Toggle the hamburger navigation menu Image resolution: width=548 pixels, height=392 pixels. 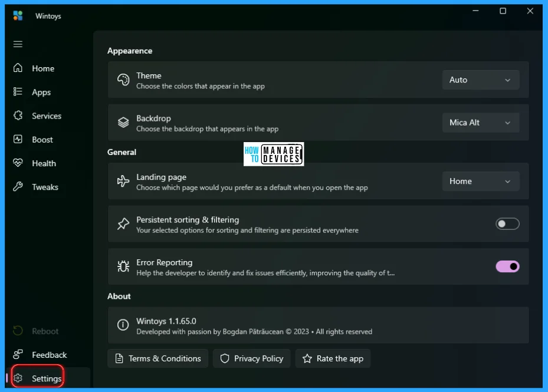click(18, 44)
